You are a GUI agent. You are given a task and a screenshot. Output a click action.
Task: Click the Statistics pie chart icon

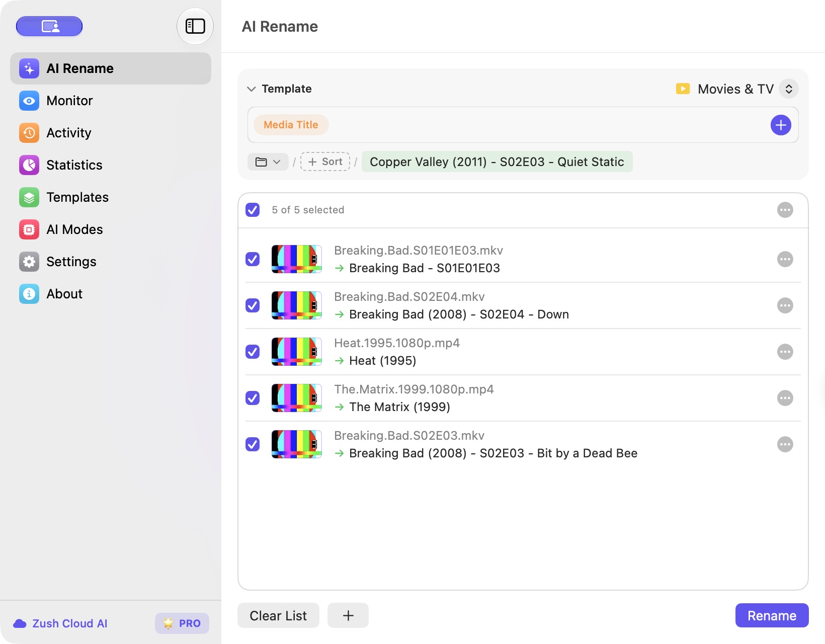coord(29,165)
